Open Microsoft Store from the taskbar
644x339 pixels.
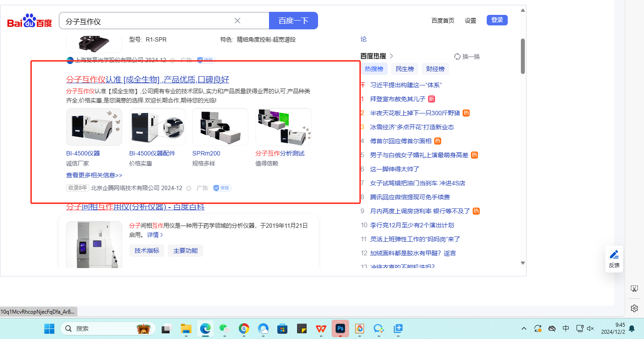click(283, 328)
